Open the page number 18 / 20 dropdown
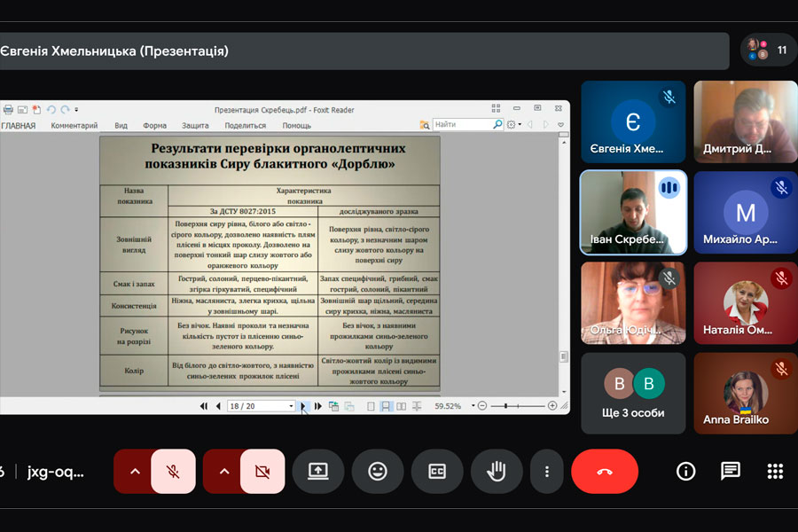 [290, 406]
